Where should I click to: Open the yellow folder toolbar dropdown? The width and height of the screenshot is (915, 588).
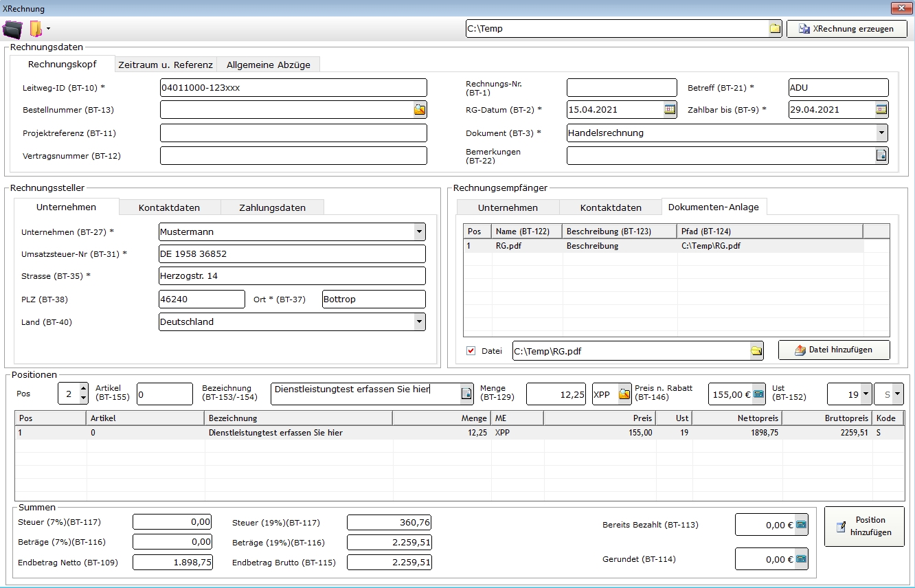coord(48,30)
